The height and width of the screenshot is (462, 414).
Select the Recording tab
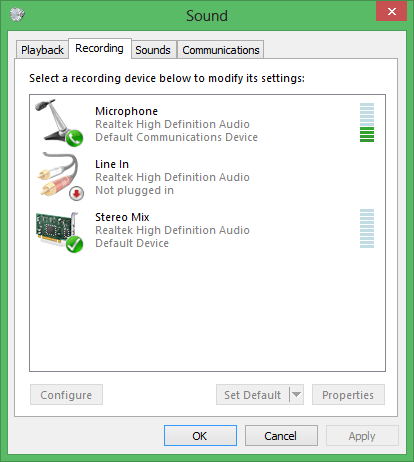coord(99,48)
